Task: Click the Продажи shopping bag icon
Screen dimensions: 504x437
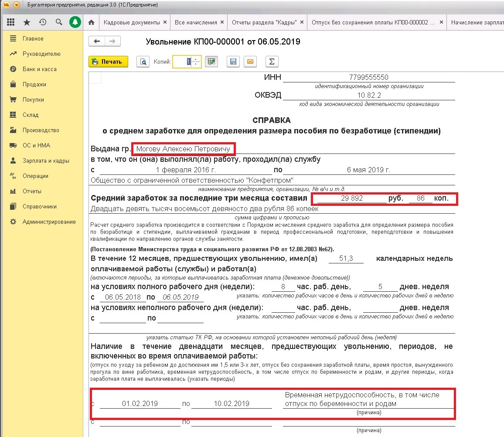Action: (13, 84)
